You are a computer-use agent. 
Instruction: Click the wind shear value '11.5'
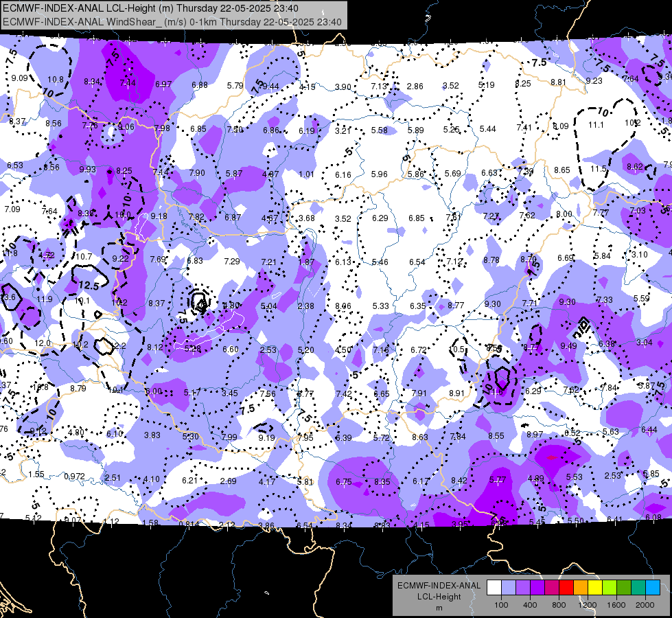point(599,169)
